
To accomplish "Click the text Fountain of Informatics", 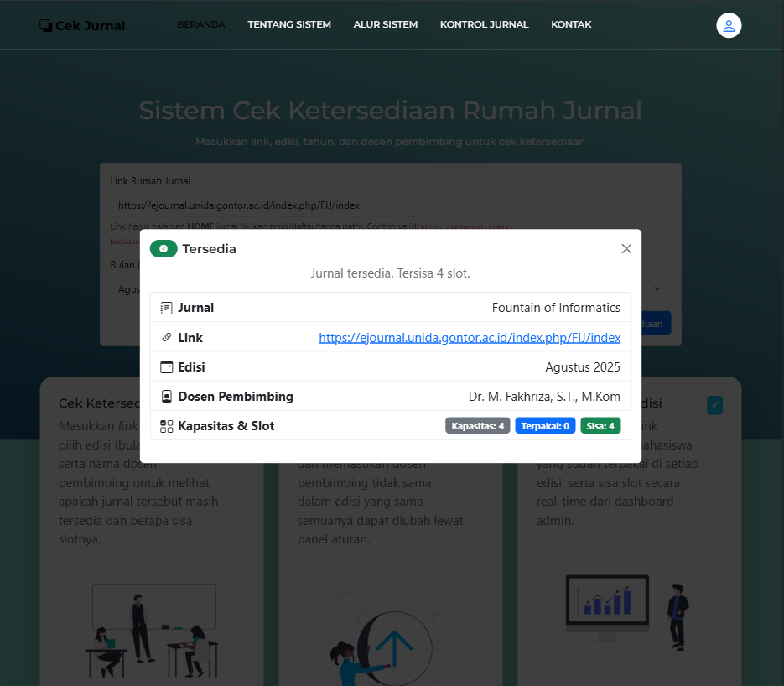I will click(556, 308).
